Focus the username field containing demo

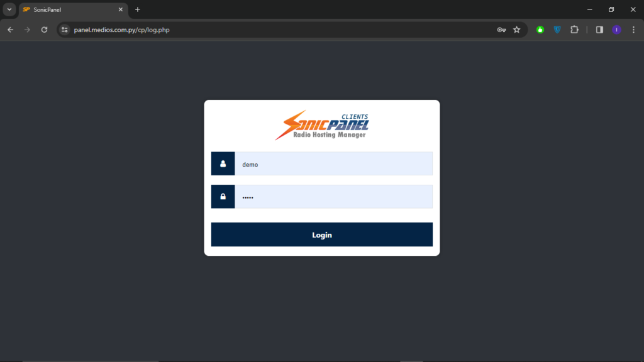coord(333,164)
